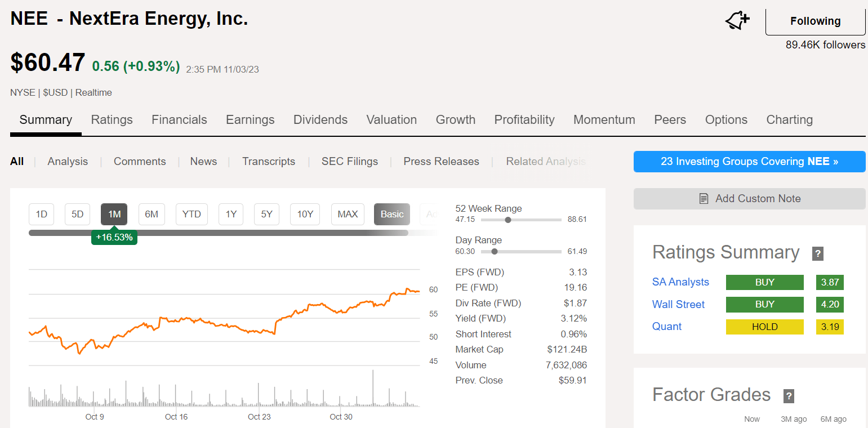Open the Dividends tab
This screenshot has width=868, height=428.
[321, 119]
